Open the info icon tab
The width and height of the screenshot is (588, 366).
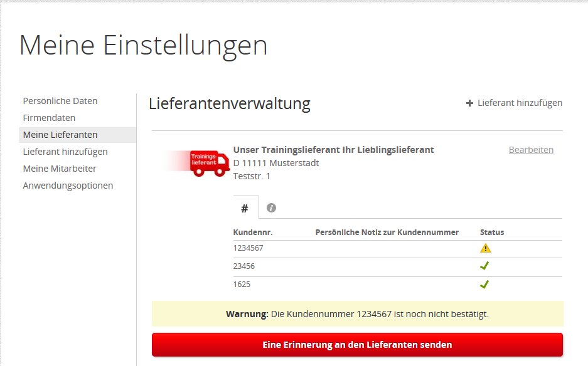[x=271, y=207]
